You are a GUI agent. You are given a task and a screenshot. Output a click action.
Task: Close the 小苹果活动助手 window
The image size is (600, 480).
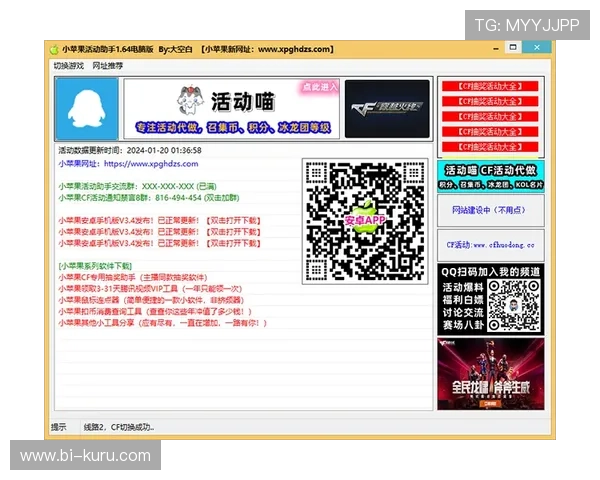[x=537, y=47]
